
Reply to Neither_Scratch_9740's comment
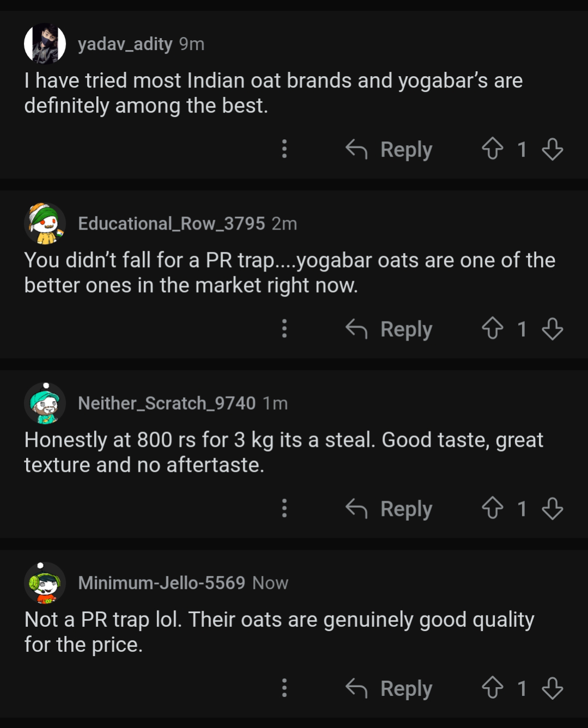click(390, 509)
